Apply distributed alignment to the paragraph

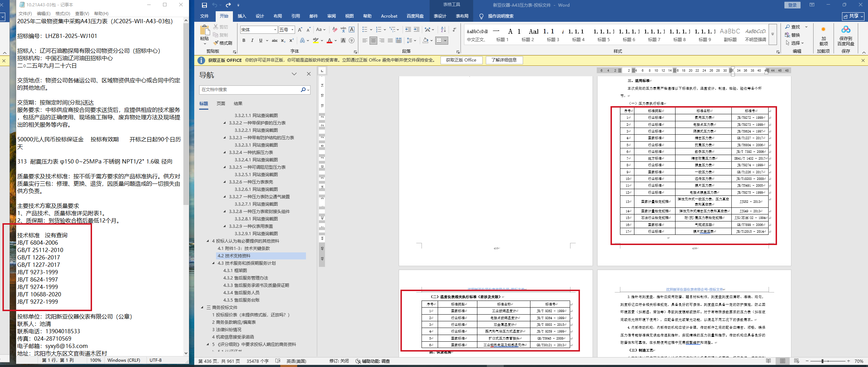399,40
